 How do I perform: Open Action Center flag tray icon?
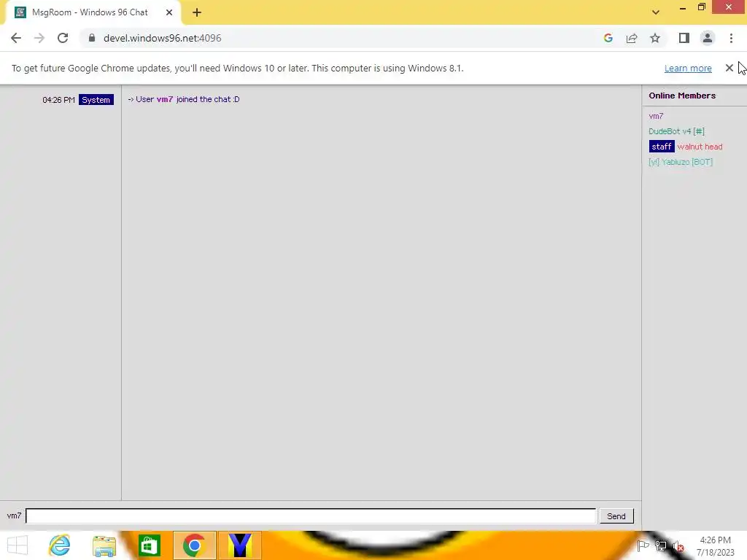pos(643,546)
